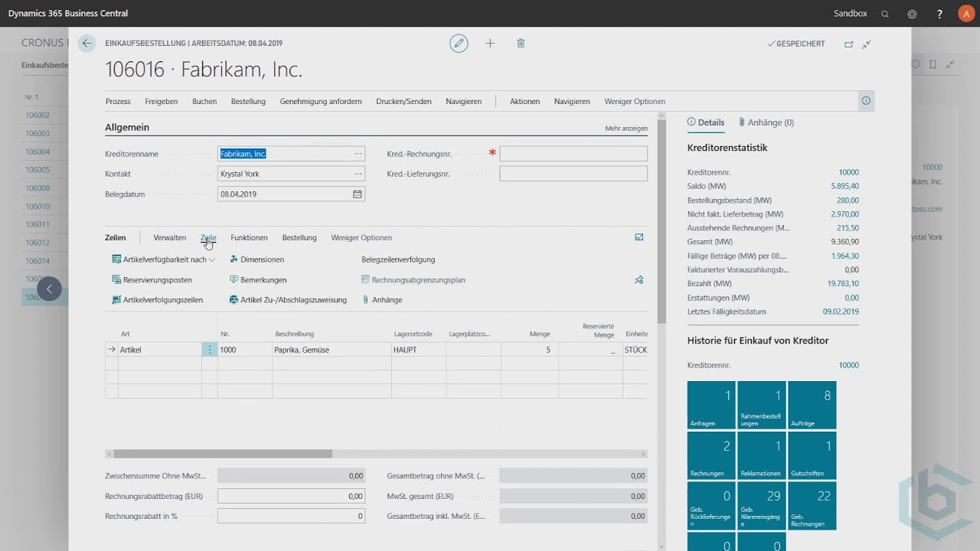Screen dimensions: 980x551
Task: Open the Rahmenbestellungen tile
Action: click(762, 405)
